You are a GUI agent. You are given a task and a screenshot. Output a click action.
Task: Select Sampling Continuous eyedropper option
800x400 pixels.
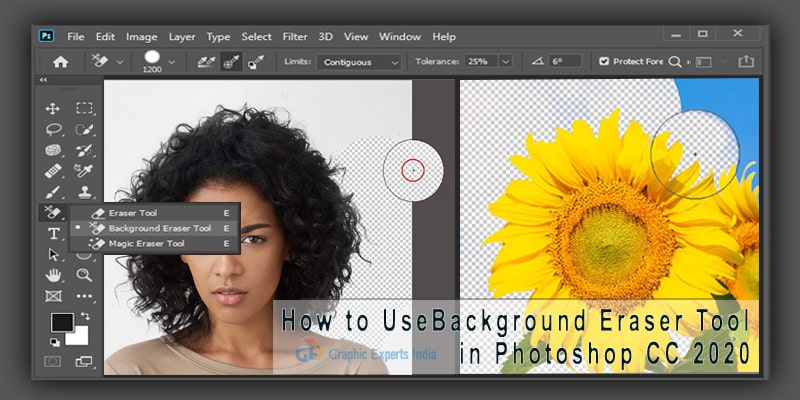point(206,62)
